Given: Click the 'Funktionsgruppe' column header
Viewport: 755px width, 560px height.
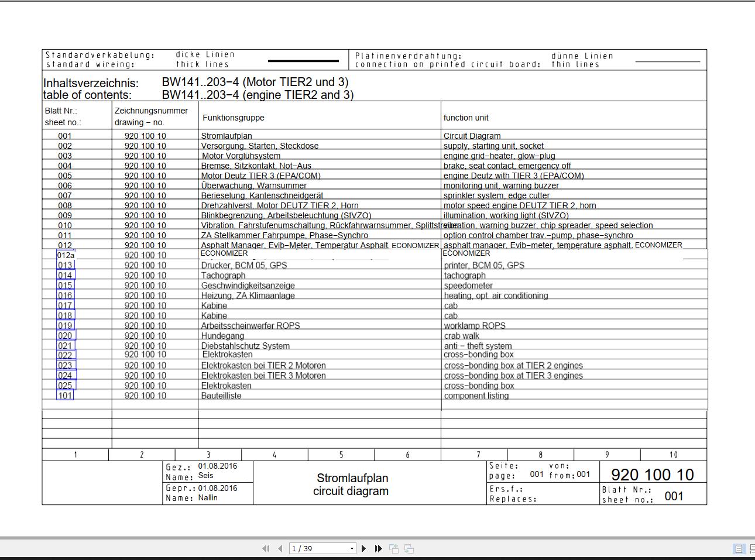Looking at the screenshot, I should 234,118.
